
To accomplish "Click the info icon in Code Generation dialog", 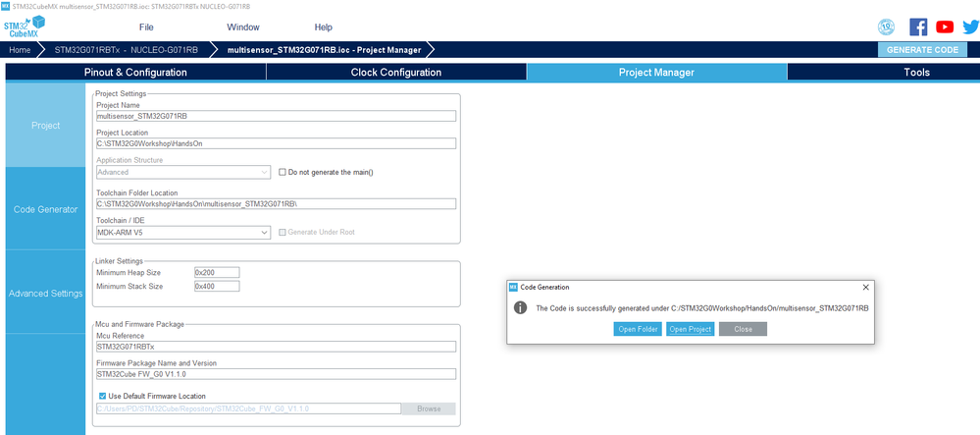I will click(x=520, y=308).
